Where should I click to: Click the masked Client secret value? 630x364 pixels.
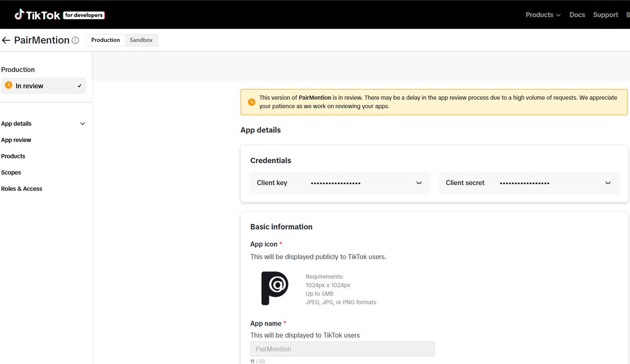click(524, 183)
